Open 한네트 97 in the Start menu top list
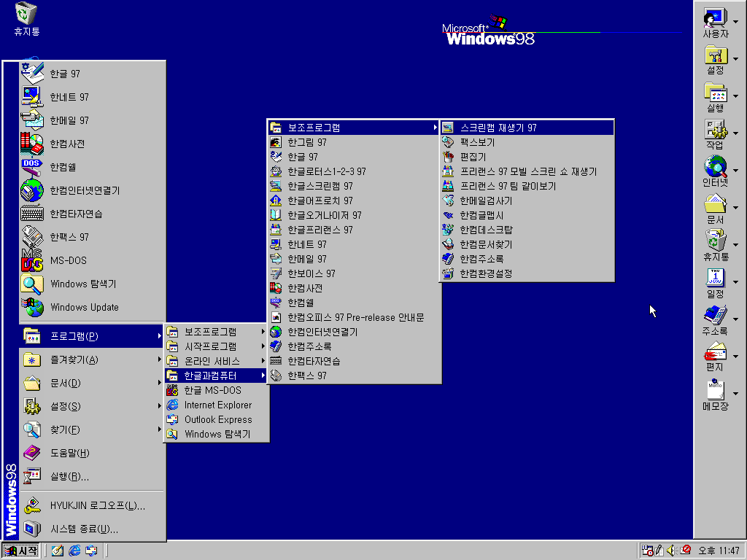The width and height of the screenshot is (747, 560). click(x=93, y=97)
